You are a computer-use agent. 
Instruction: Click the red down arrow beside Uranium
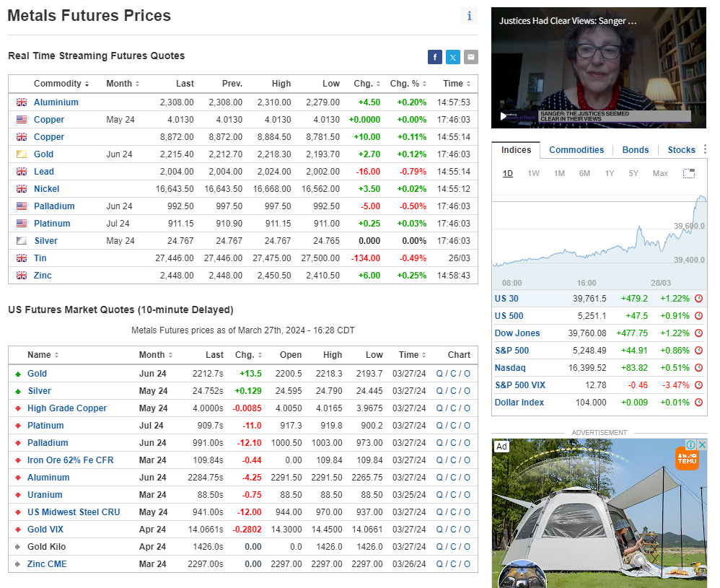click(x=18, y=495)
